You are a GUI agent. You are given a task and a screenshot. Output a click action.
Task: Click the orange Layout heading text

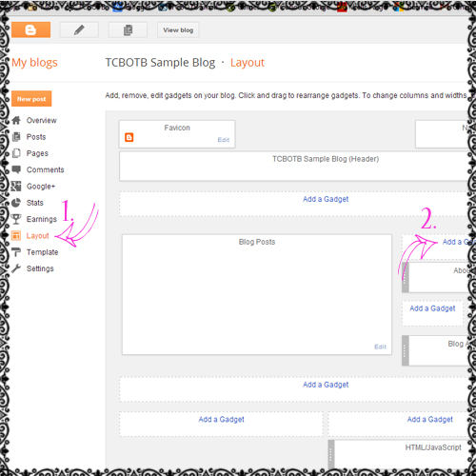click(248, 63)
